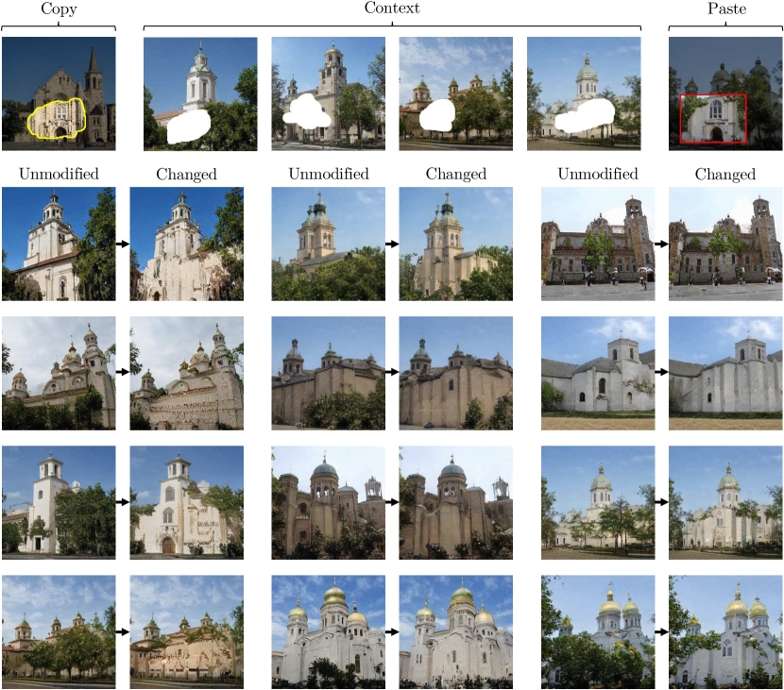This screenshot has height=690, width=784.
Task: Select changed red brick church with plaza
Action: tap(725, 244)
